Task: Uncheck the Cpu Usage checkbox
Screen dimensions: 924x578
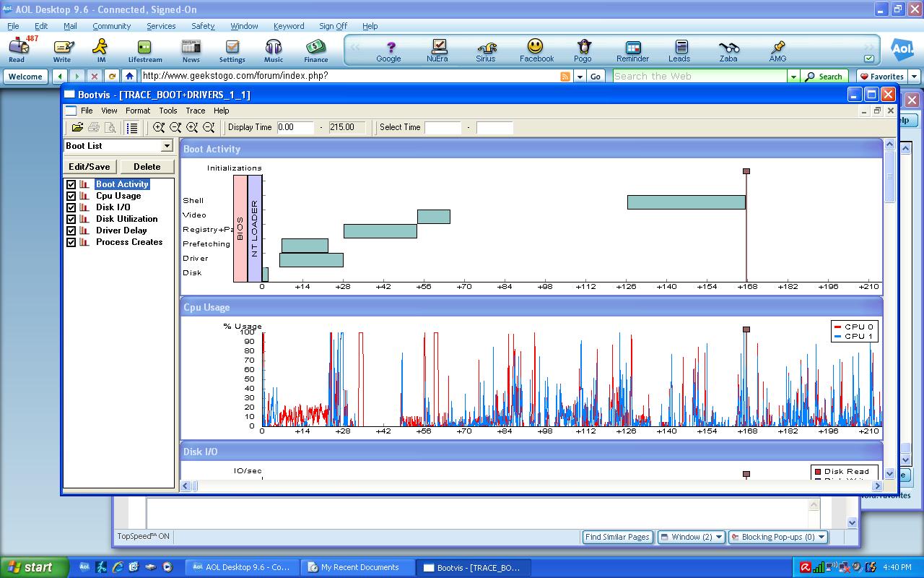Action: pos(71,196)
